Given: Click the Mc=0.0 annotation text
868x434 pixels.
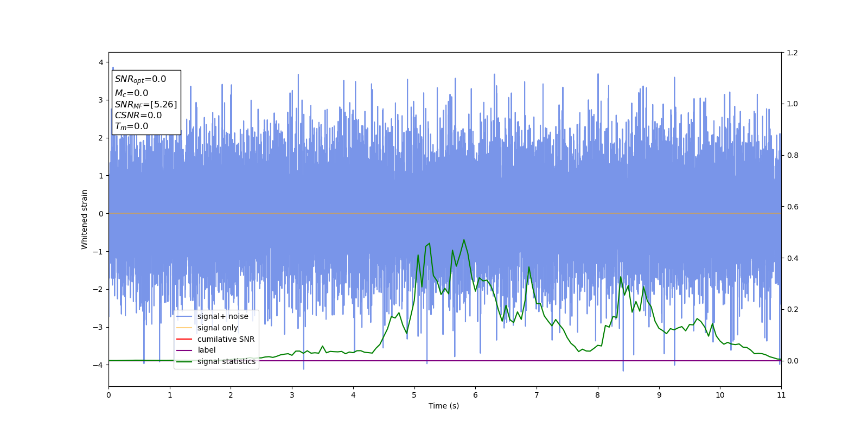Looking at the screenshot, I should pyautogui.click(x=131, y=93).
